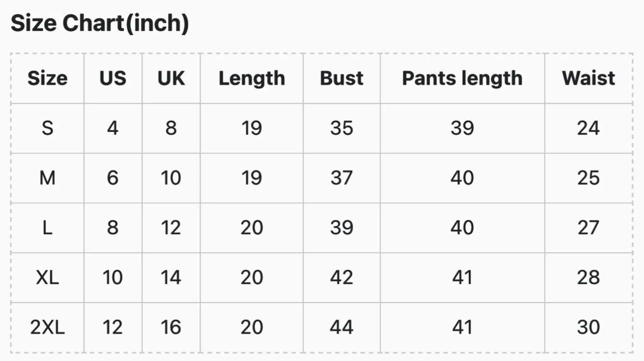
Task: Click the M size row label
Action: [48, 178]
